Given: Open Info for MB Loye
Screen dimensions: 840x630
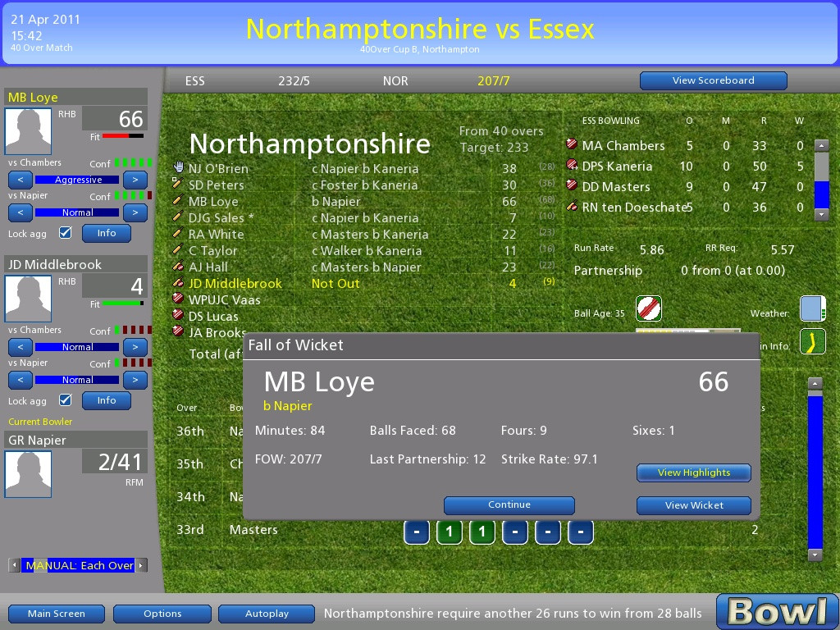Looking at the screenshot, I should (106, 233).
